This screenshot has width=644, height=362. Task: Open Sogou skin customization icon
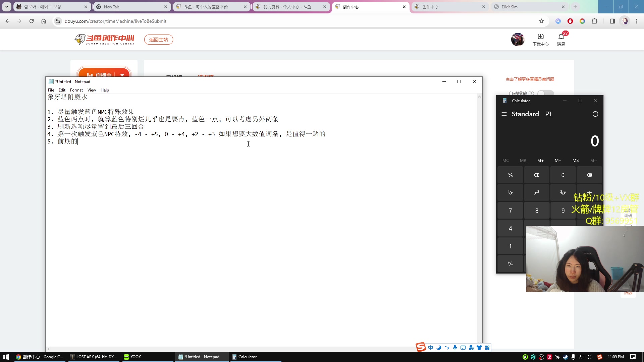[x=479, y=348]
